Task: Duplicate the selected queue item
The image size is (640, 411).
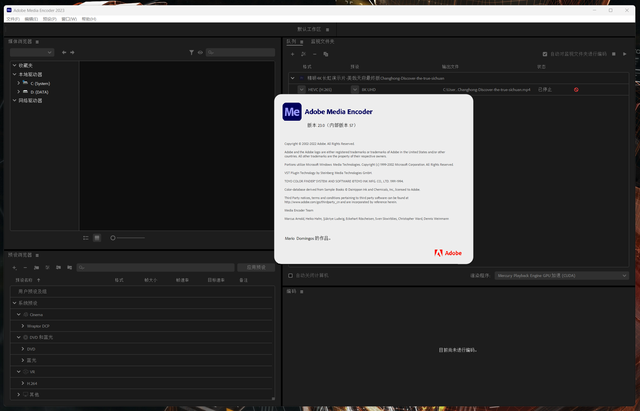Action: click(x=326, y=54)
